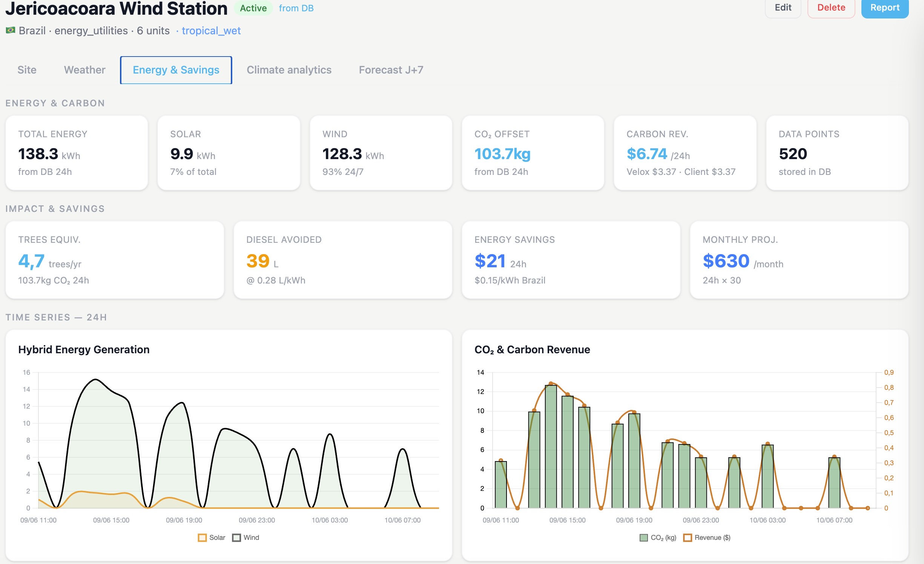Select the Energy & Savings tab
Screen dimensions: 924x564
176,70
